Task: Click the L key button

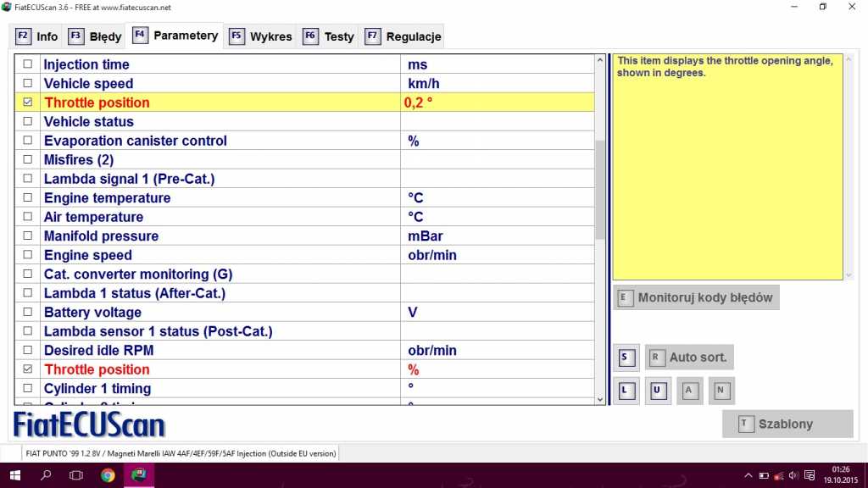Action: pos(625,391)
